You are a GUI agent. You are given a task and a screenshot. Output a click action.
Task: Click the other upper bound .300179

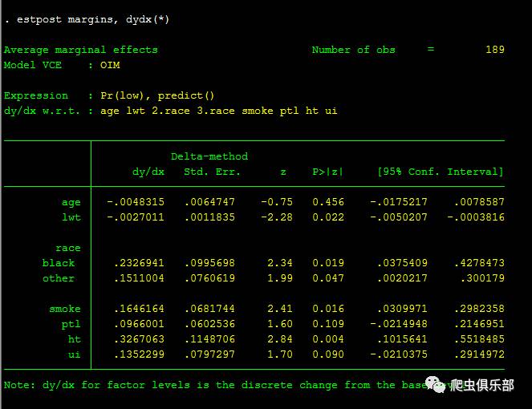(482, 278)
